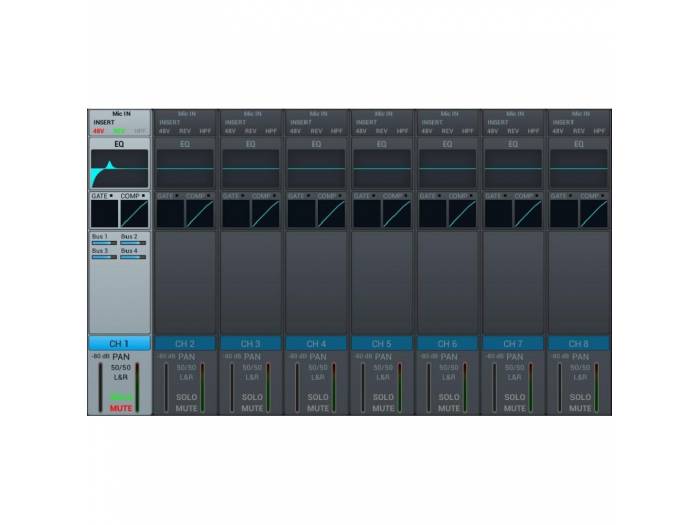Open the CH 3 EQ graph display
700x525 pixels.
coord(250,169)
